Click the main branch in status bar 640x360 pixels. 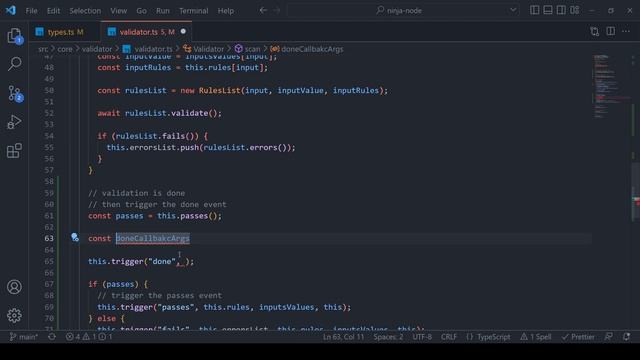(23, 337)
